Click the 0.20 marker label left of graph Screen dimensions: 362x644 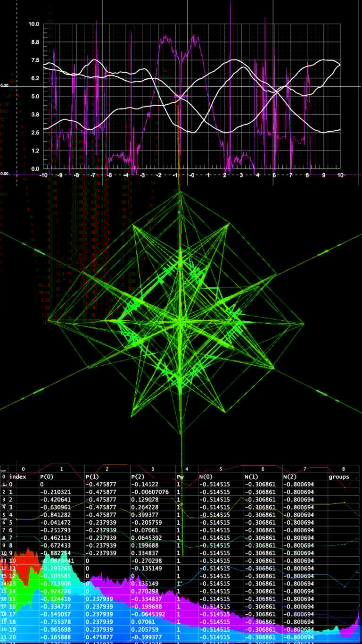(4, 86)
